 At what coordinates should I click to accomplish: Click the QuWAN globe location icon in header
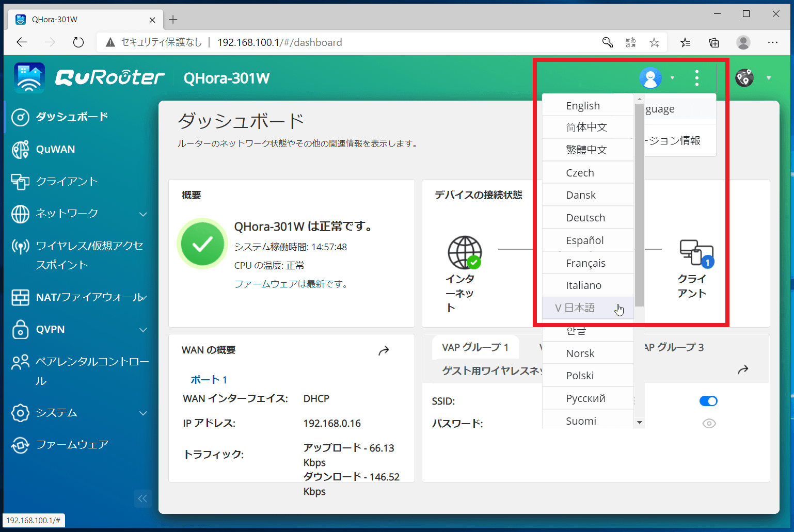click(x=744, y=78)
